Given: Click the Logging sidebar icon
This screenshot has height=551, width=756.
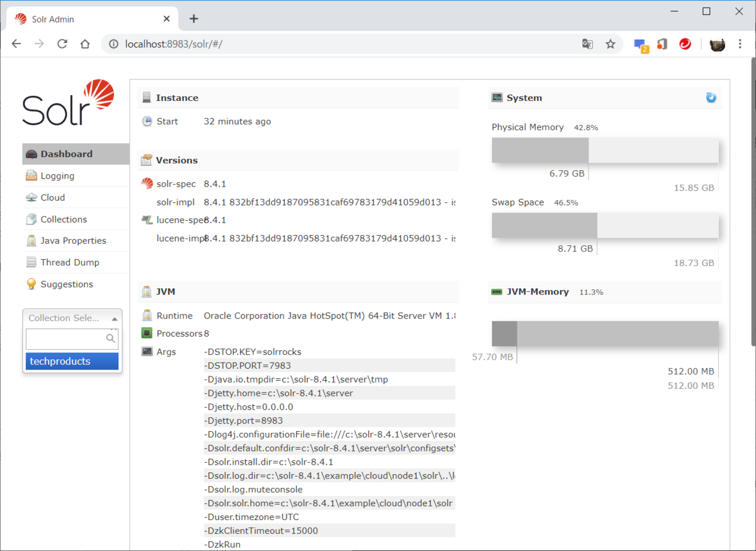Looking at the screenshot, I should pyautogui.click(x=31, y=176).
